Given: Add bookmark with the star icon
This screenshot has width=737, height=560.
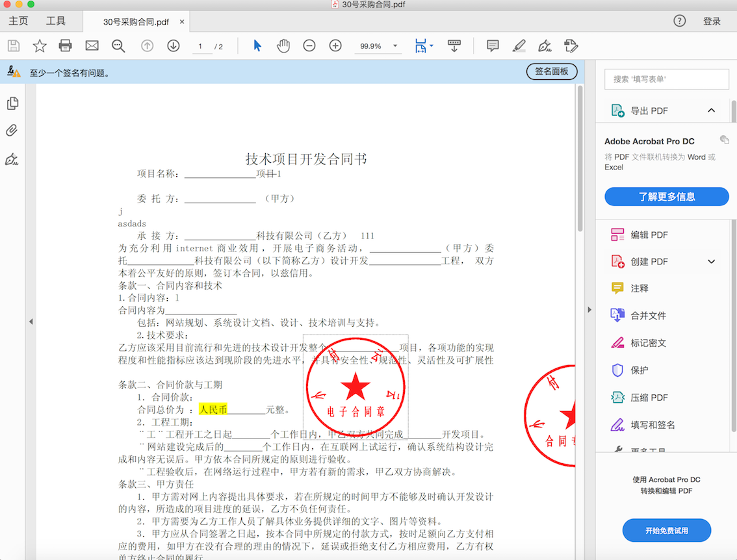Looking at the screenshot, I should tap(40, 45).
